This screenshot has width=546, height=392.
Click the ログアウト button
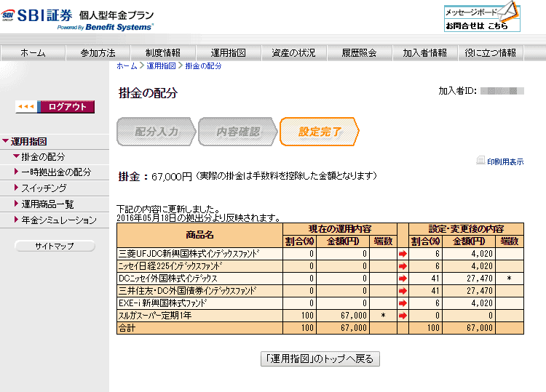[68, 107]
